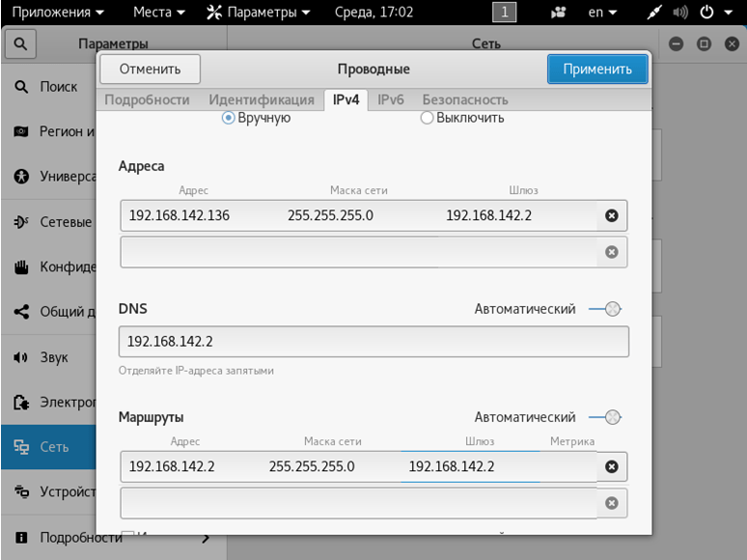Click route address field 192.168.142.2
The width and height of the screenshot is (747, 560).
[x=191, y=466]
